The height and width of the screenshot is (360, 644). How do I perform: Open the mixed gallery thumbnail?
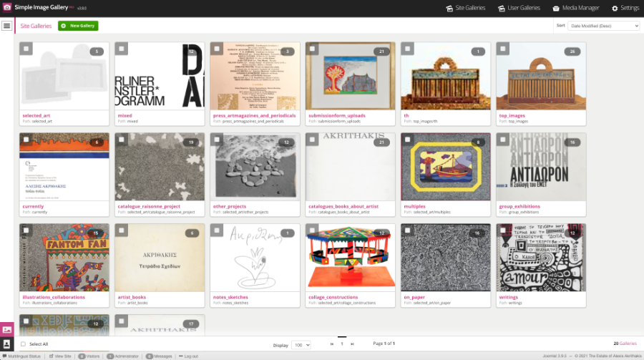(160, 76)
